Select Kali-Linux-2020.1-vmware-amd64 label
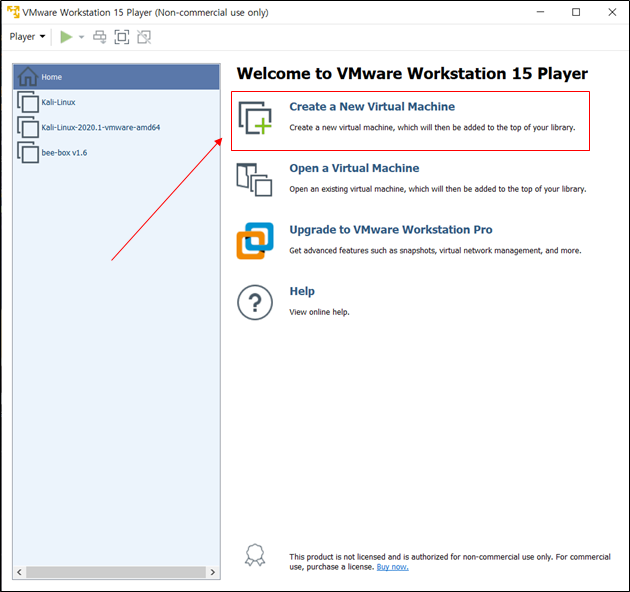This screenshot has width=630, height=592. coord(100,127)
